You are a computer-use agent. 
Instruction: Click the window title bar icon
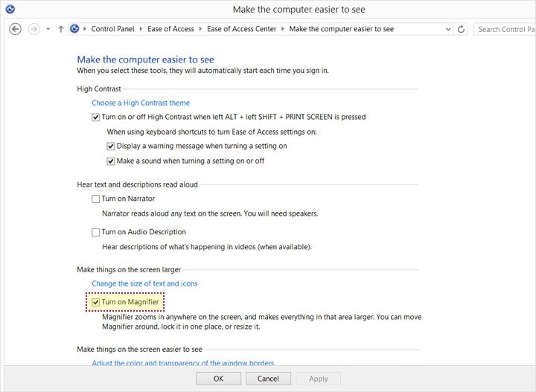click(10, 9)
